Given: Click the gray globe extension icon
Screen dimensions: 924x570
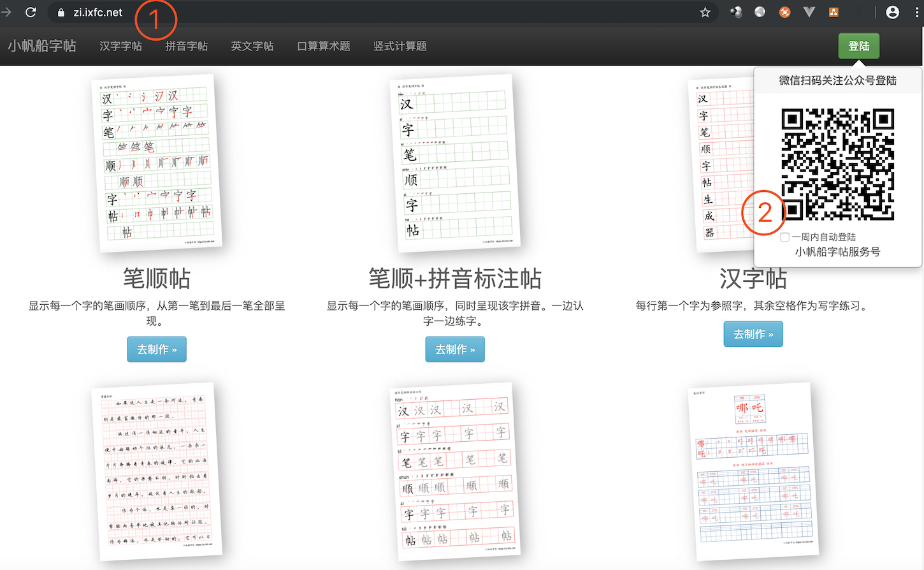Looking at the screenshot, I should click(760, 12).
